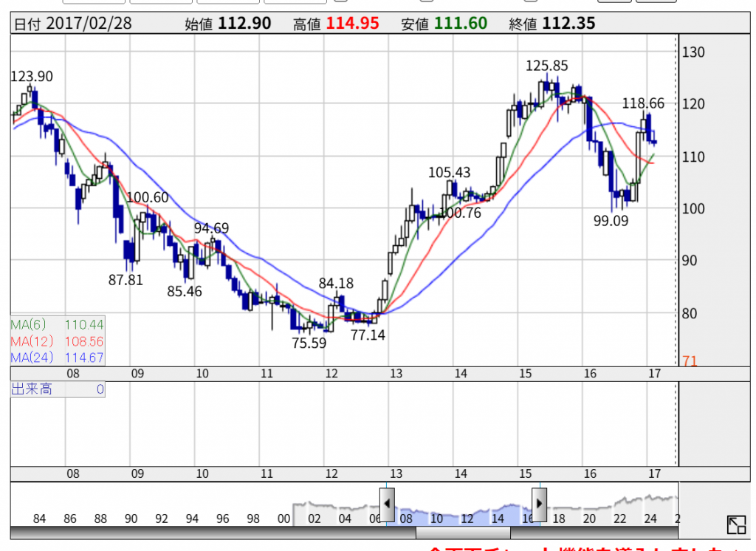Click the 出来高 volume panel label
756x551 pixels.
click(32, 389)
